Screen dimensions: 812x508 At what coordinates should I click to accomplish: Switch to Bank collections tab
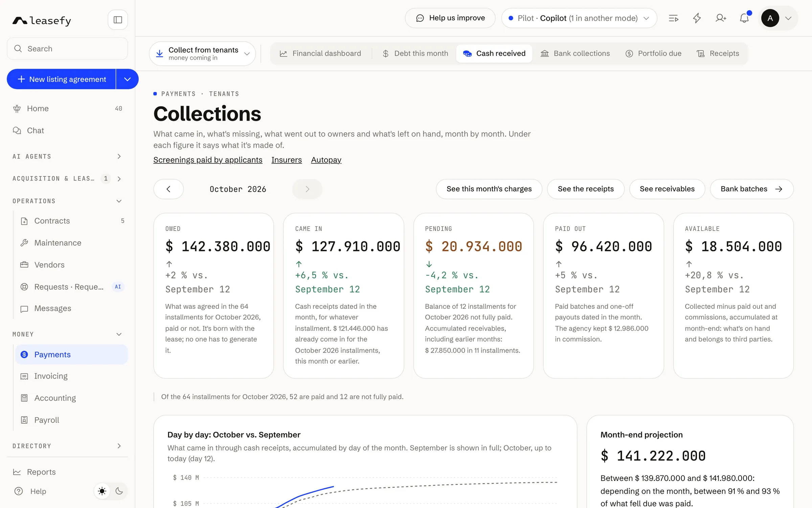point(575,54)
